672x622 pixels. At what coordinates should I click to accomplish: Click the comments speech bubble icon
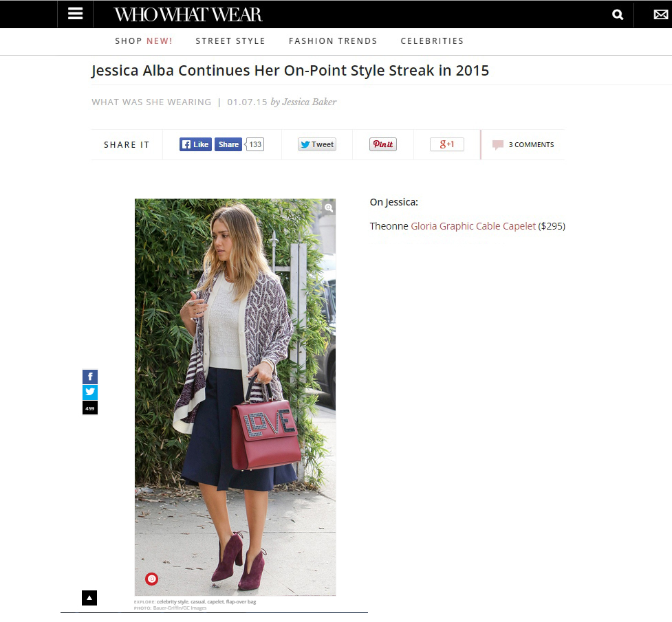pyautogui.click(x=497, y=145)
